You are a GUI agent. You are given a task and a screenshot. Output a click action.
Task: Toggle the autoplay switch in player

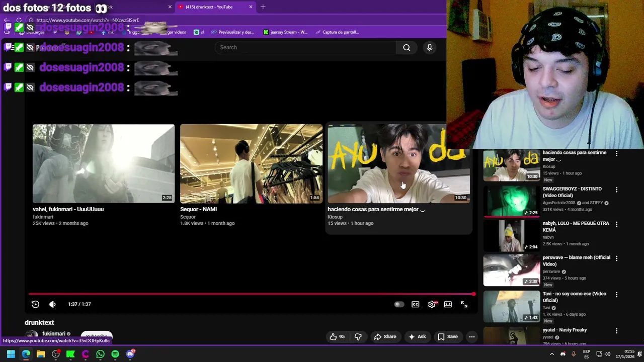[x=398, y=304]
